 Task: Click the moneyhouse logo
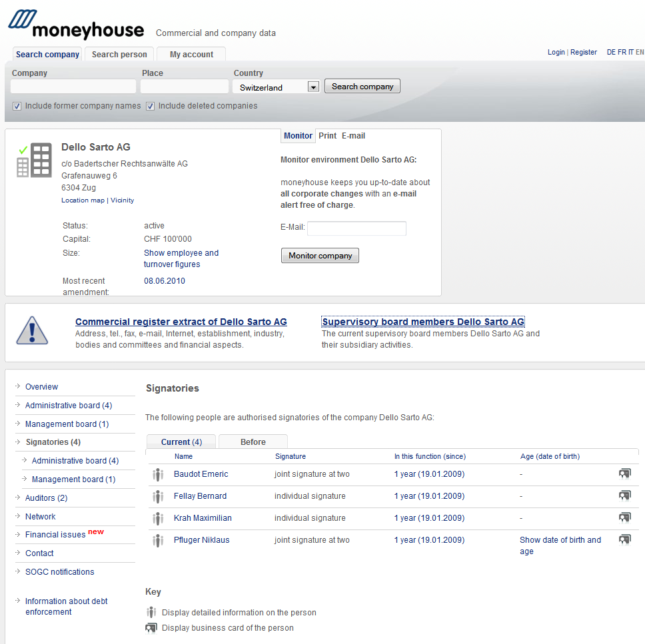(77, 25)
